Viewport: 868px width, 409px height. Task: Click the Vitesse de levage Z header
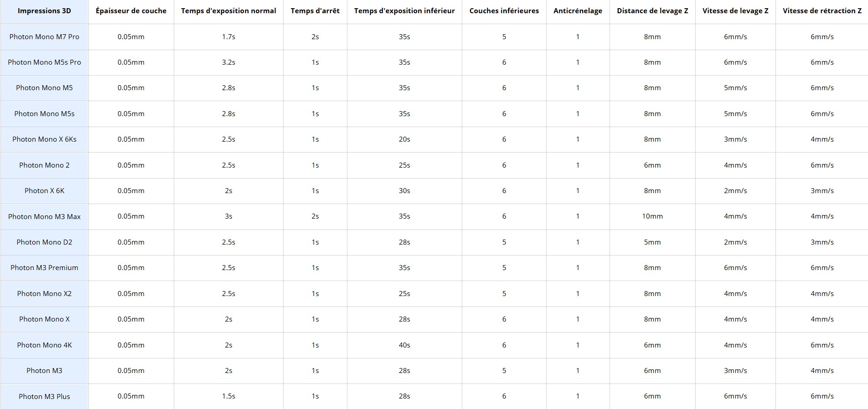pos(735,11)
